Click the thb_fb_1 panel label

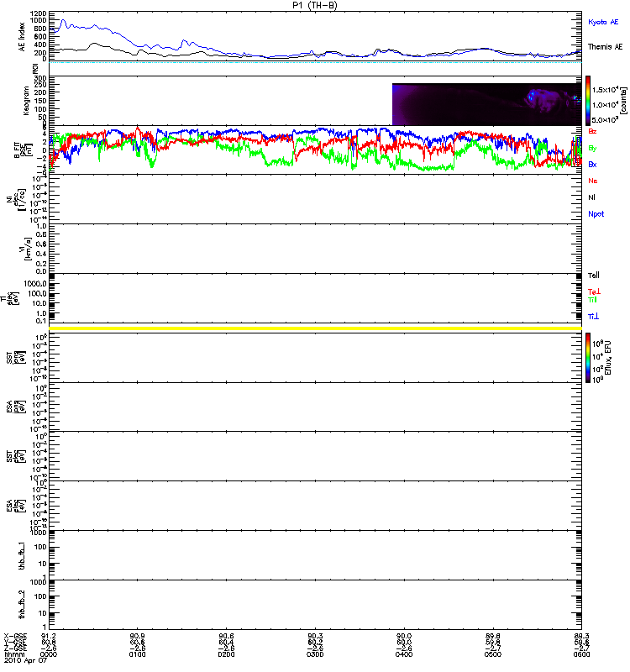click(22, 556)
